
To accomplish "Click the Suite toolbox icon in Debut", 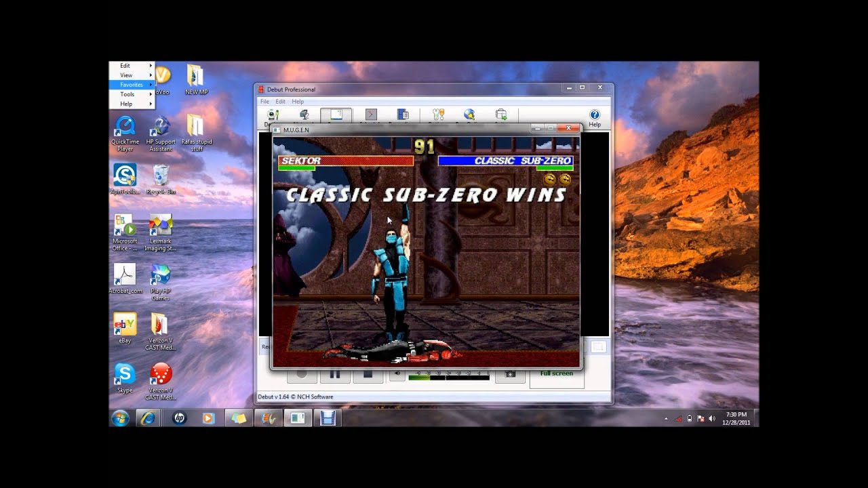I will point(501,115).
